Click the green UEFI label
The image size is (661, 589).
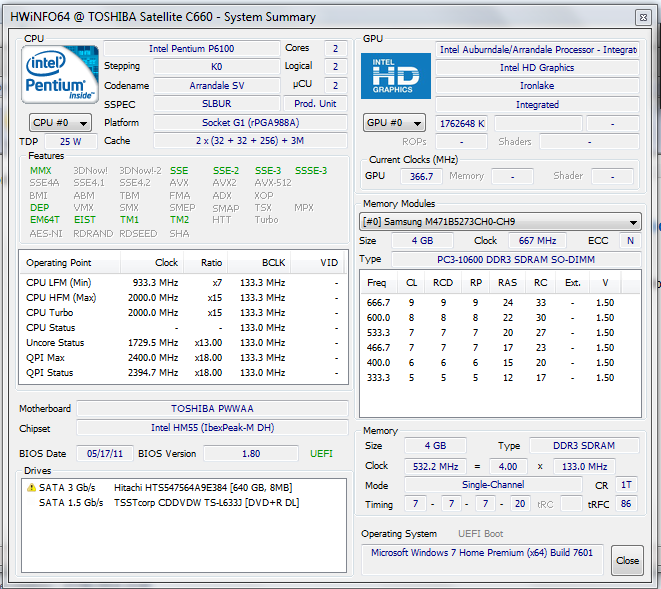[x=321, y=454]
